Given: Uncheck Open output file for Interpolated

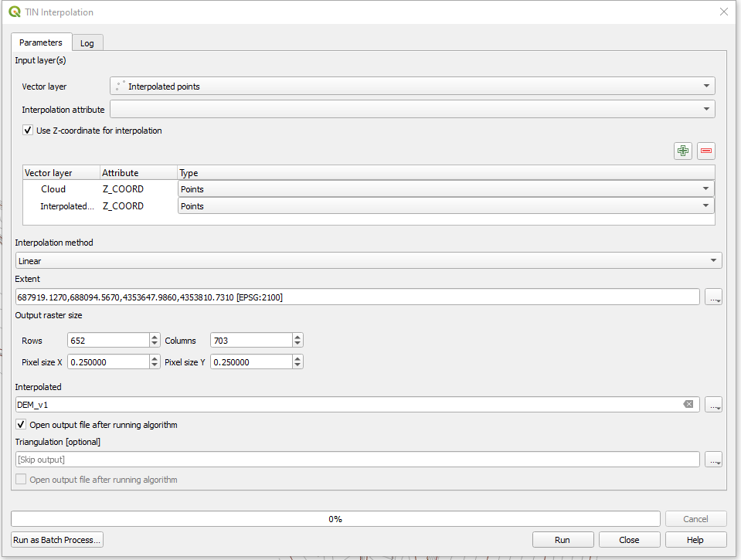Looking at the screenshot, I should click(x=22, y=425).
